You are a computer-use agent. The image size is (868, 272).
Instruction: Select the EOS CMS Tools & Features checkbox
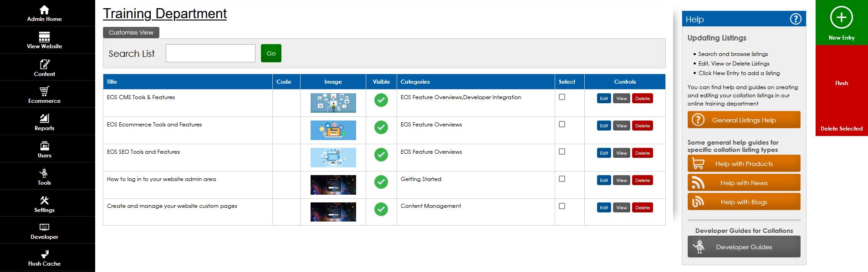pyautogui.click(x=562, y=97)
